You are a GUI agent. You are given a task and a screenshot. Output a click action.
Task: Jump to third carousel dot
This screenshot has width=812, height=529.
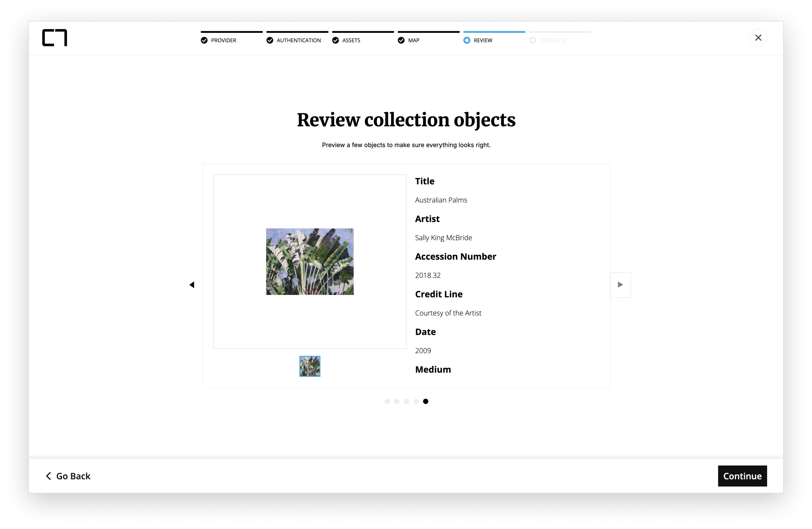[406, 401]
